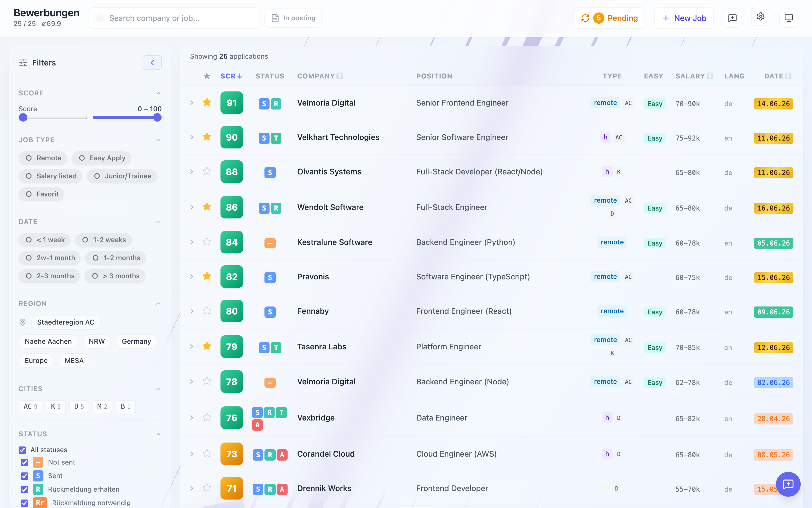The height and width of the screenshot is (508, 812).
Task: Enable the Favorit filter chip
Action: pos(42,194)
